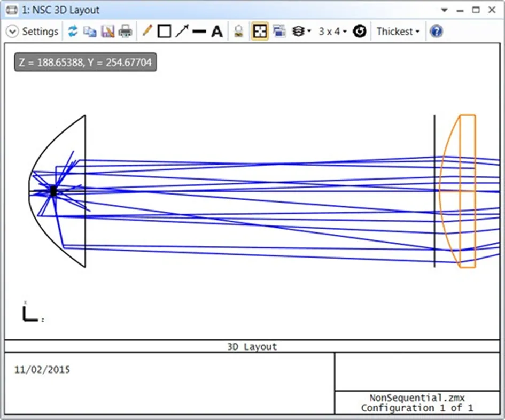This screenshot has height=420, width=505.
Task: Open the Thickest line thickness dropdown
Action: pyautogui.click(x=399, y=32)
